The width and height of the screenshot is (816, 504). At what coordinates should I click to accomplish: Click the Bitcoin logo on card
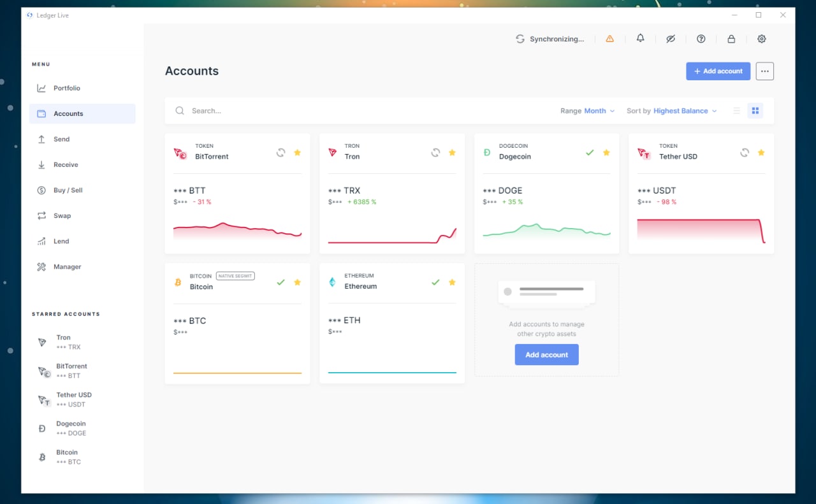pyautogui.click(x=178, y=282)
